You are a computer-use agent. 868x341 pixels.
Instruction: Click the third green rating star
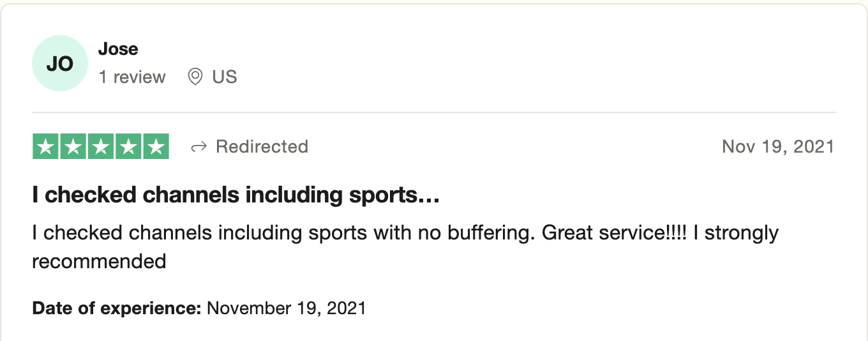101,147
